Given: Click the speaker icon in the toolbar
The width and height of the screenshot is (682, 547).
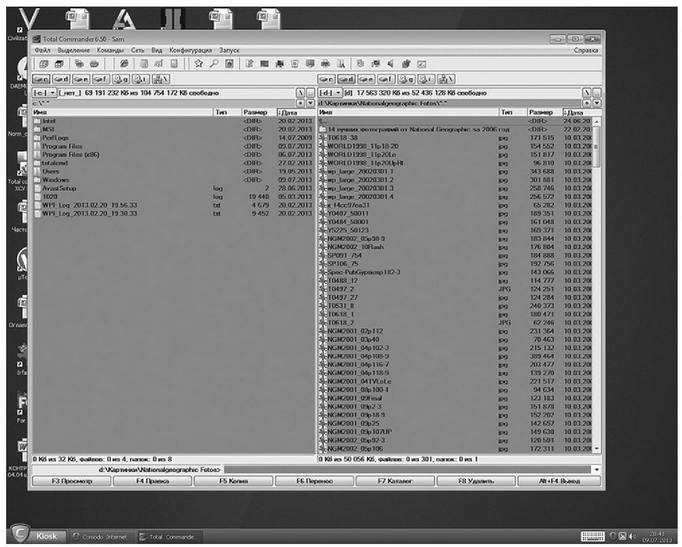Looking at the screenshot, I should (391, 64).
